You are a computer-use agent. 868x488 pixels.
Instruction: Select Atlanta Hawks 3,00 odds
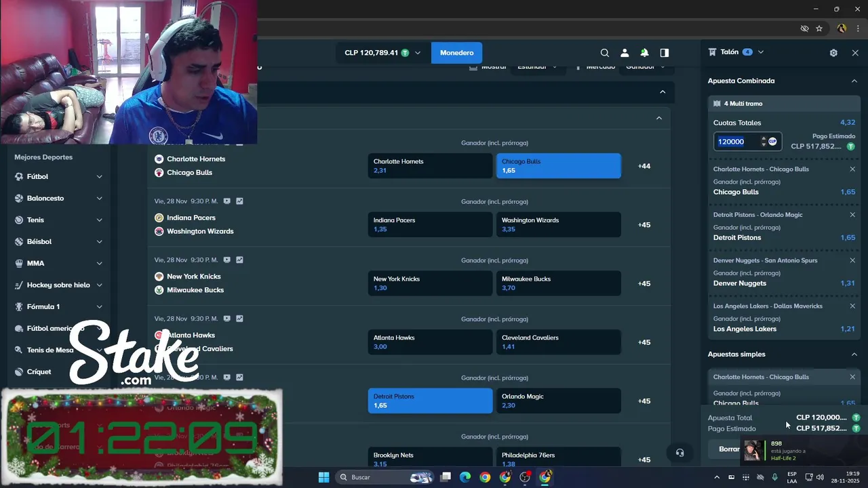[x=430, y=342]
